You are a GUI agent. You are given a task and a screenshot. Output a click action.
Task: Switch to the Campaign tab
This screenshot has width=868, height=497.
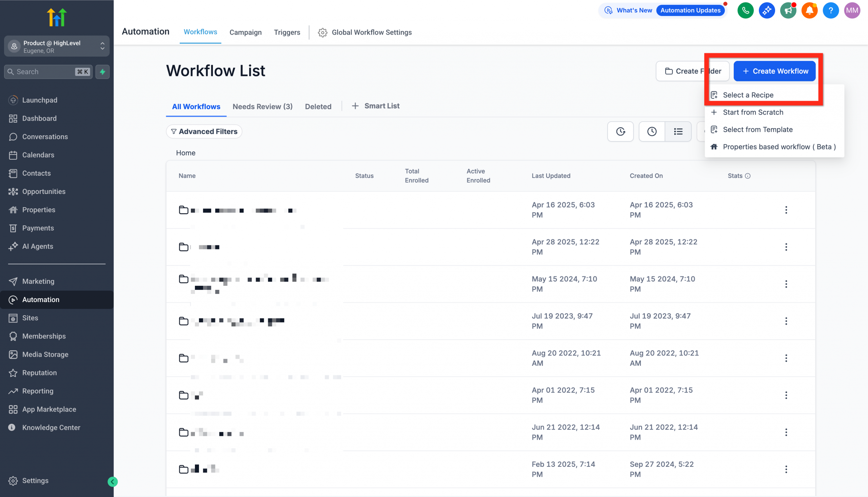coord(245,33)
